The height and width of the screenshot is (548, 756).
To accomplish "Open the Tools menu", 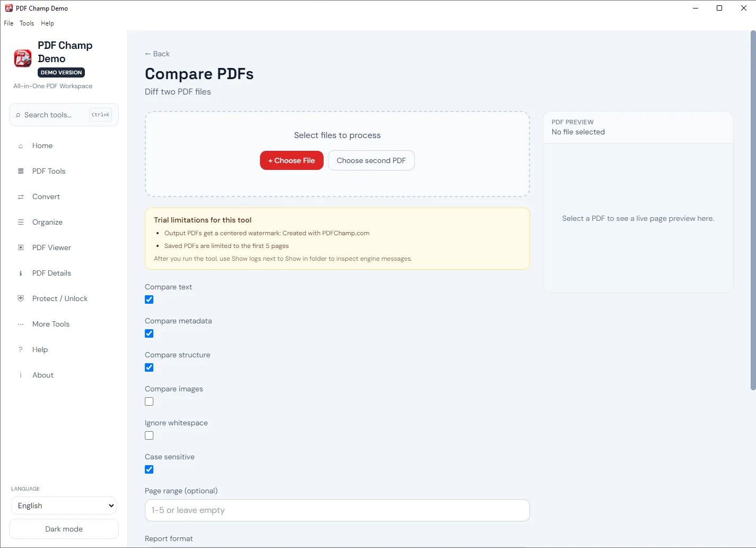I will tap(27, 23).
